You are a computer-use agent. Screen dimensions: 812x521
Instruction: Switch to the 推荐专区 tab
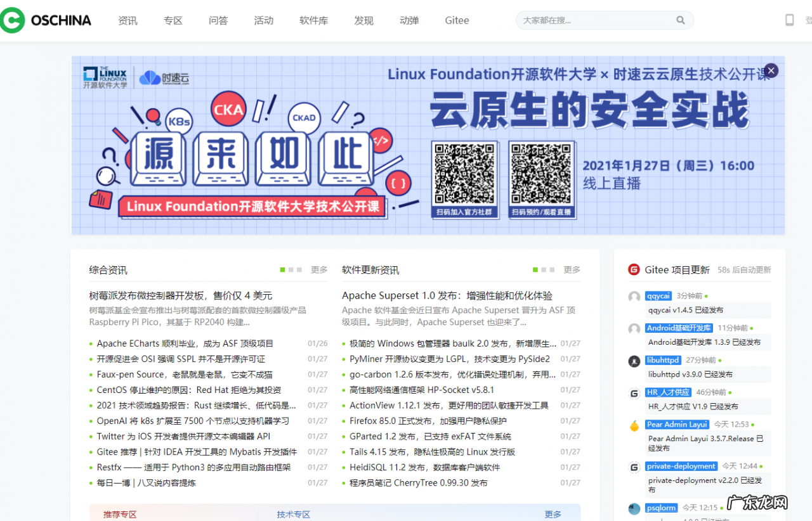(x=121, y=514)
